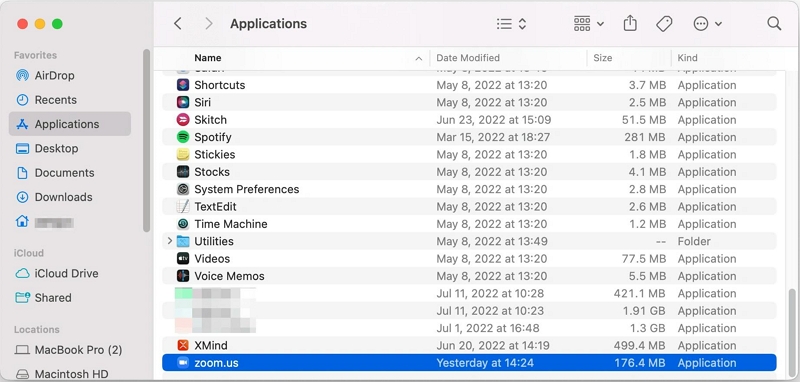Sort by the Kind column header
The width and height of the screenshot is (800, 382).
coord(687,58)
